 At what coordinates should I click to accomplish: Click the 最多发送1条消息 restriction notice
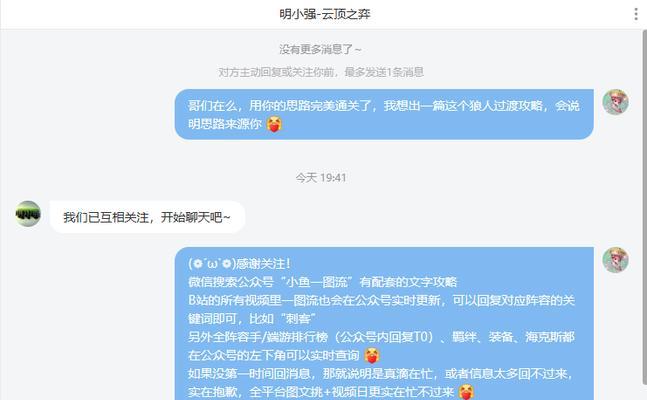(x=384, y=72)
